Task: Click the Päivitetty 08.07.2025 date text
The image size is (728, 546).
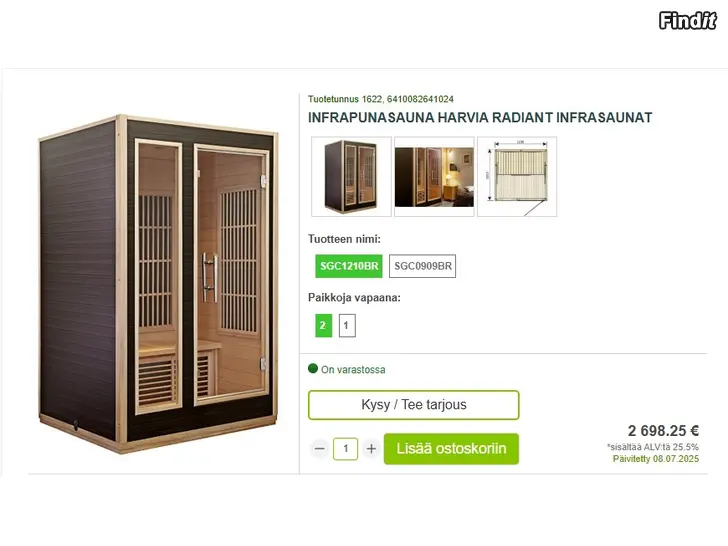Action: click(x=656, y=459)
